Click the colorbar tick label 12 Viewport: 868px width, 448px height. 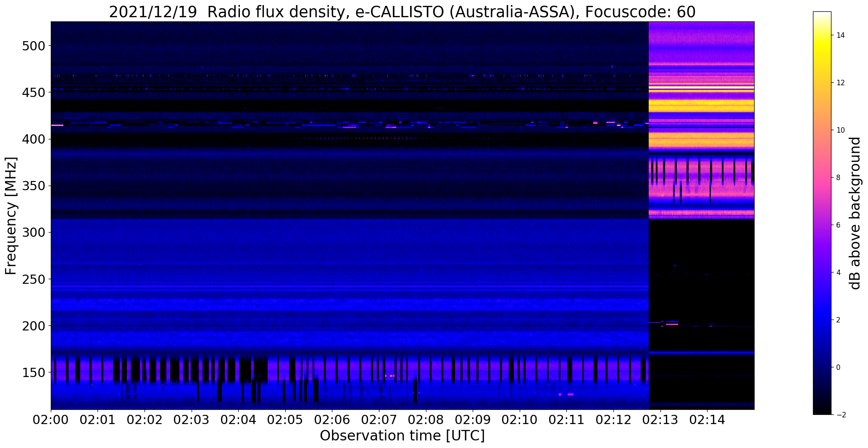[x=841, y=83]
